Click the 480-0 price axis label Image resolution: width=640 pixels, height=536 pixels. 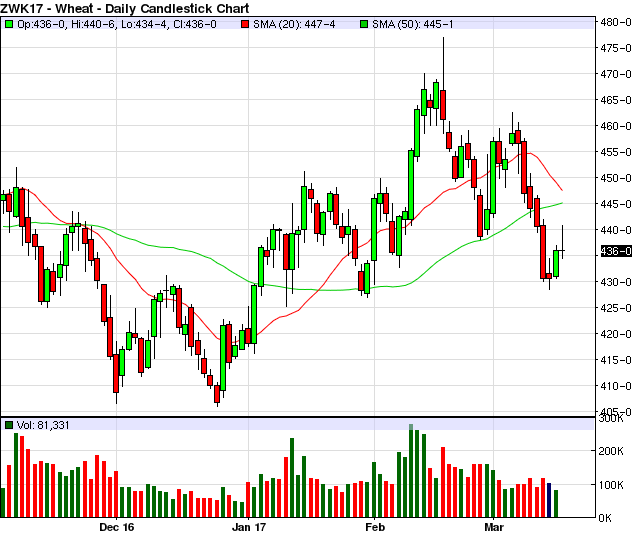(x=616, y=22)
